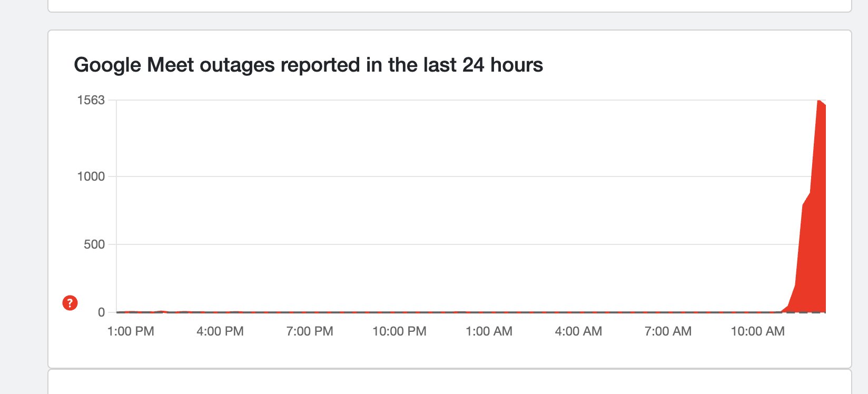Click the 0 y-axis label
868x394 pixels.
click(102, 312)
